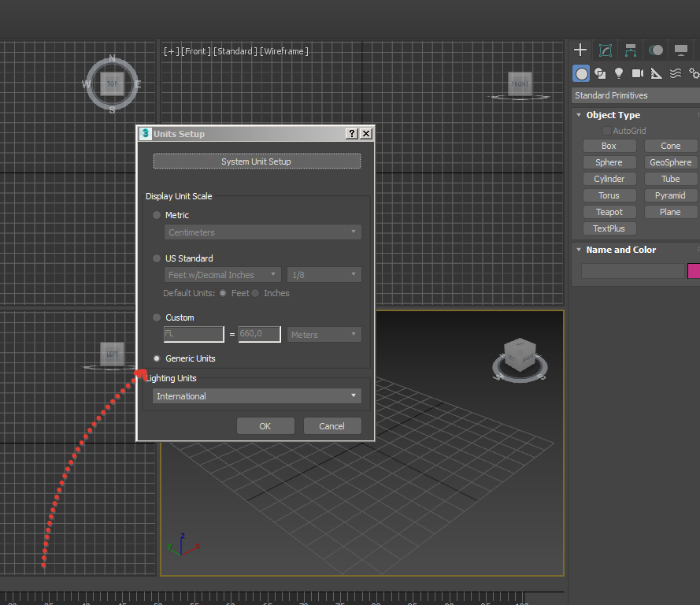Select the Cameras category icon
Screen dimensions: 700x605
(638, 74)
